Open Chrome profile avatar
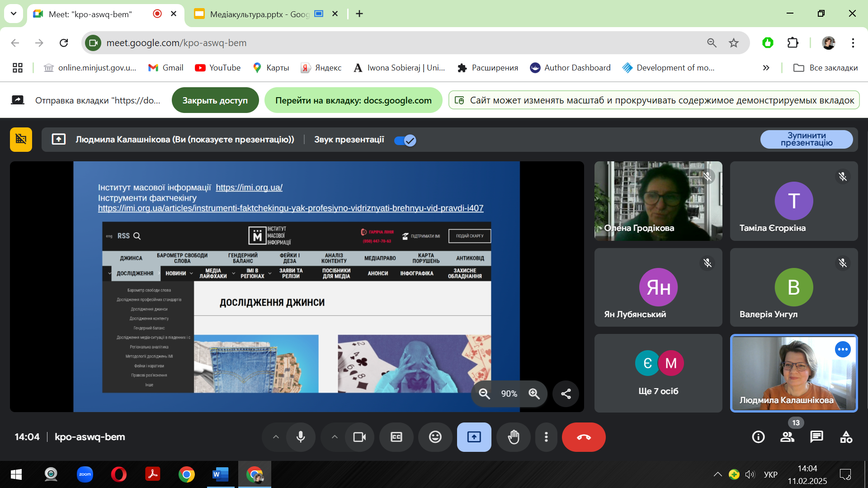Image resolution: width=868 pixels, height=488 pixels. [x=829, y=43]
